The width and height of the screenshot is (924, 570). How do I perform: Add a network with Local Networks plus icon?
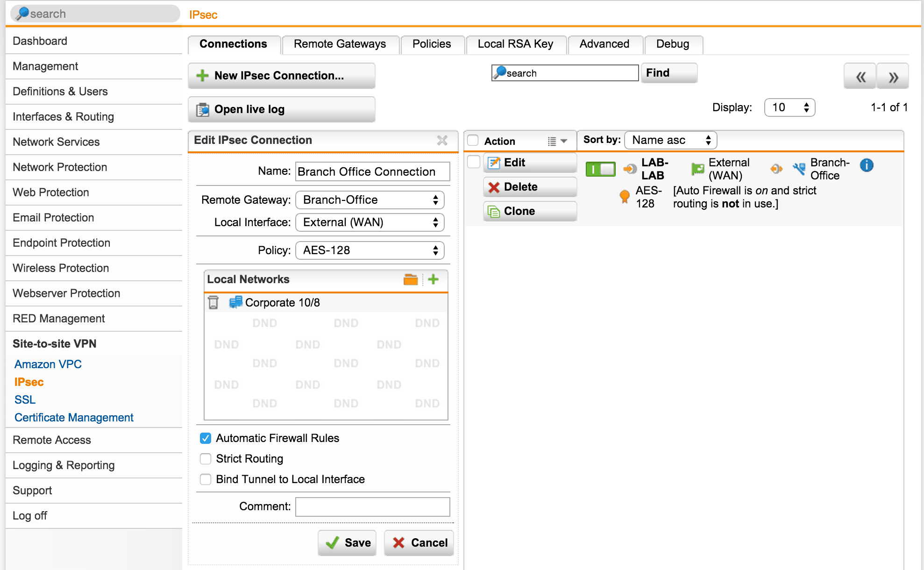(434, 279)
